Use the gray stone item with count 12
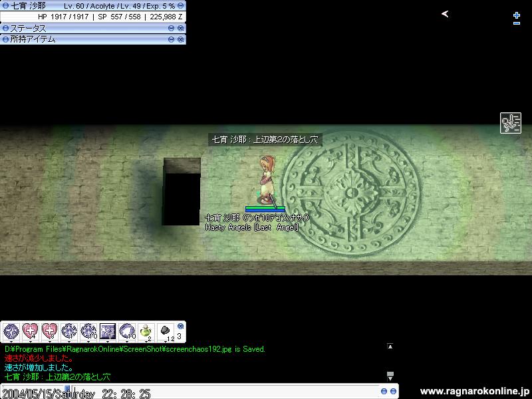Screen dimensions: 532x399 165,331
